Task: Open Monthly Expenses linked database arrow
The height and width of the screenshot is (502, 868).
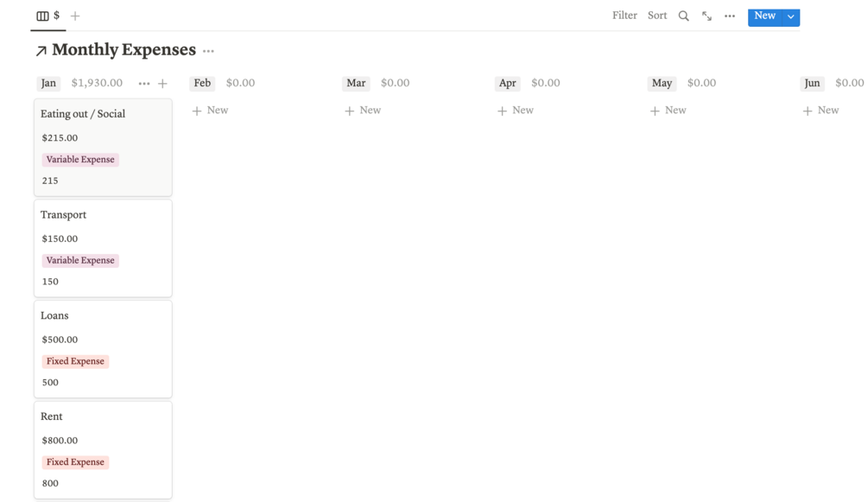Action: (41, 51)
